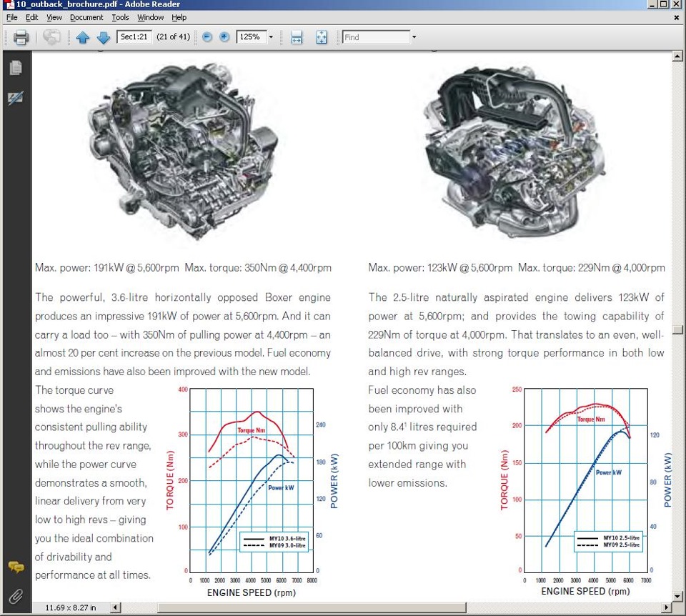
Task: Open the Tools menu
Action: pos(120,17)
